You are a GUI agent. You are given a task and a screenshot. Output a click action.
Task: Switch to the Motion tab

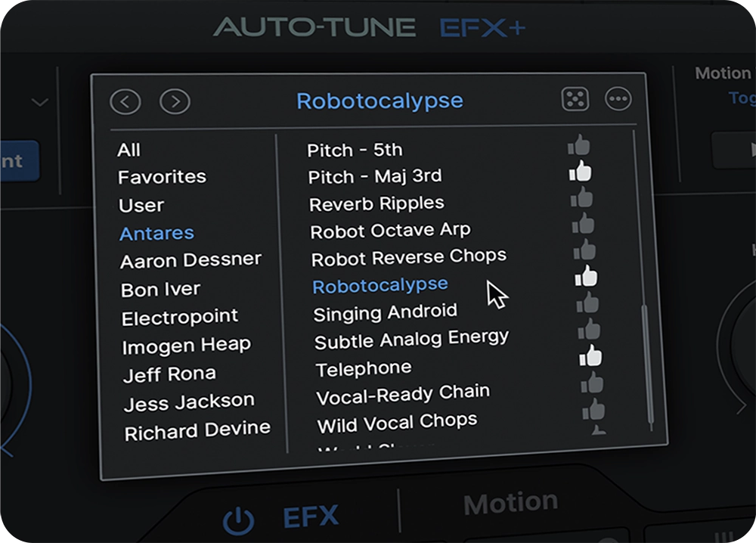click(x=510, y=501)
